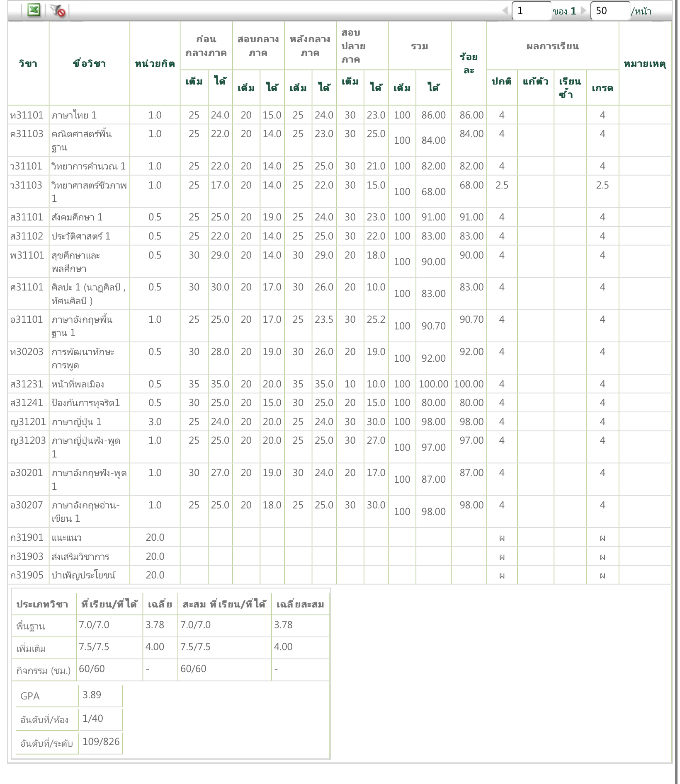Screen dimensions: 680x784
Task: Select subject code อ31101
Action: [x=27, y=319]
